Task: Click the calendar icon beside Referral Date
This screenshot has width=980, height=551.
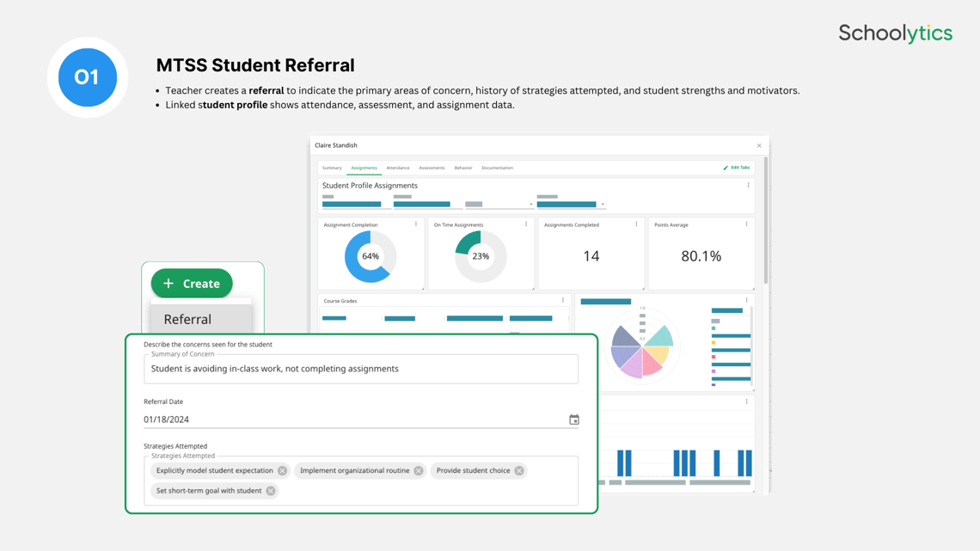Action: 573,419
